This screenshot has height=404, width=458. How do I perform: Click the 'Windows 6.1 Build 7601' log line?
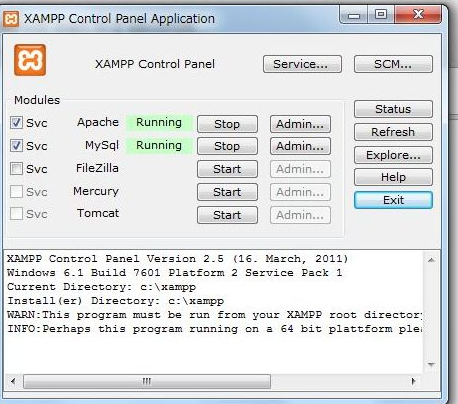[175, 273]
